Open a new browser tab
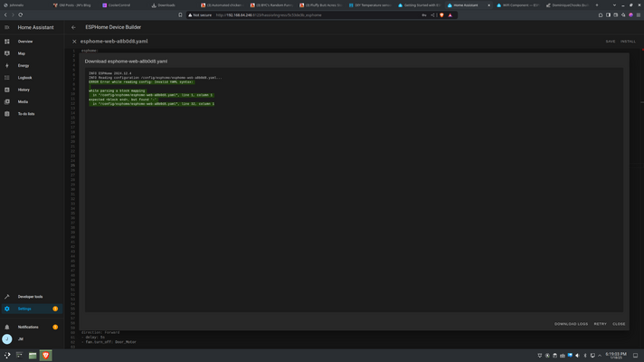Viewport: 644px width, 362px height. coord(597,5)
